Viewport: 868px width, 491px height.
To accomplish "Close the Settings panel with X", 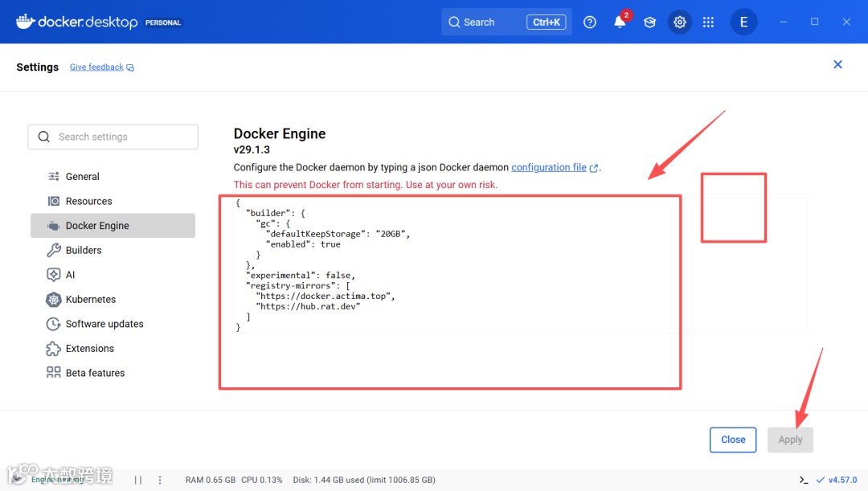I will (x=837, y=64).
